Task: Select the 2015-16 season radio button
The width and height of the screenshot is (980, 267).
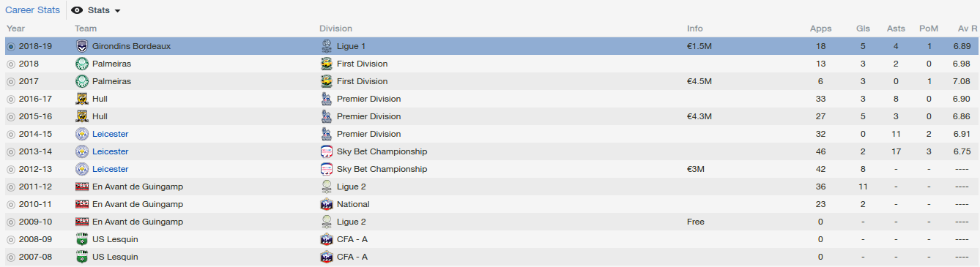Action: [x=11, y=116]
